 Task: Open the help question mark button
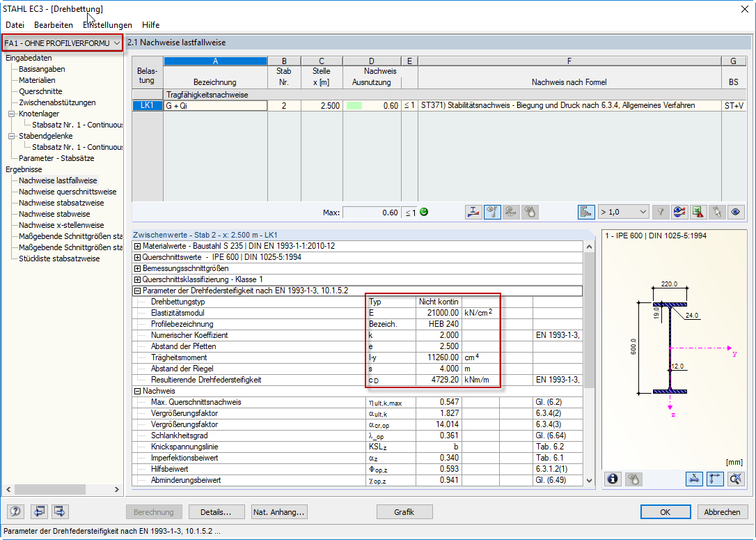(x=16, y=511)
